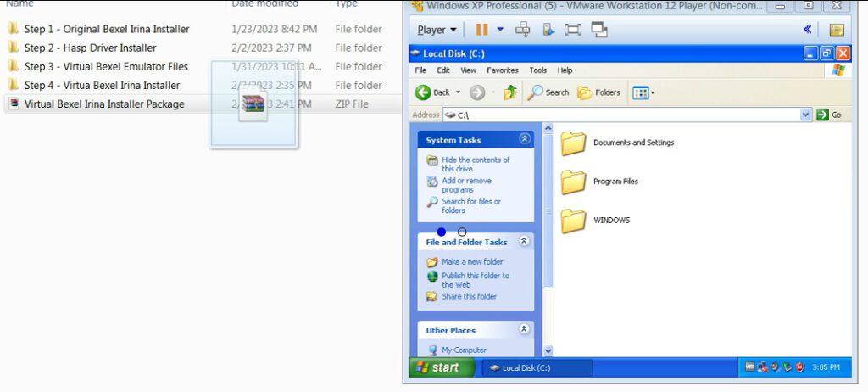Click the task pane scrollbar down arrow
Screen dimensions: 868x392
pos(548,350)
